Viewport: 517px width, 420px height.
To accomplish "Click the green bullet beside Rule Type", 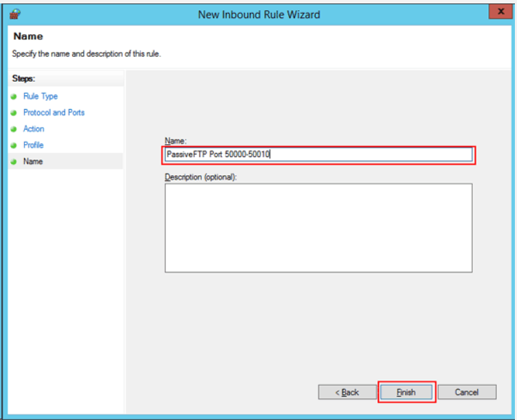I will (14, 97).
